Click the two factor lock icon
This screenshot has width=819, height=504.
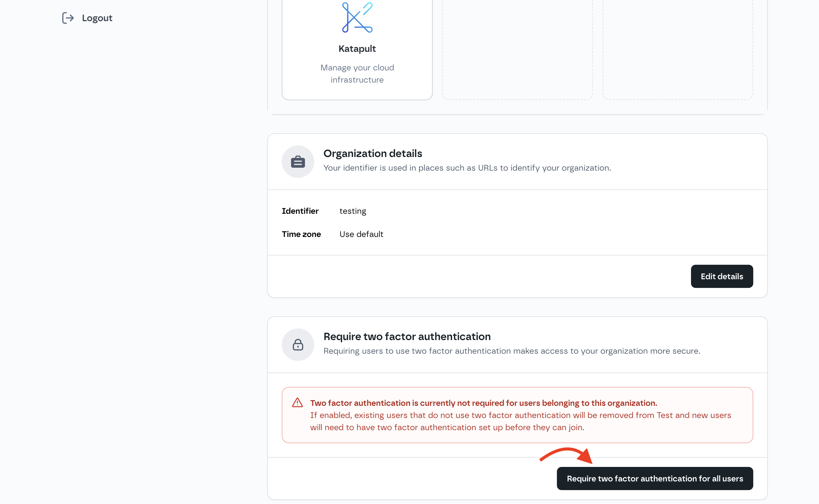298,345
